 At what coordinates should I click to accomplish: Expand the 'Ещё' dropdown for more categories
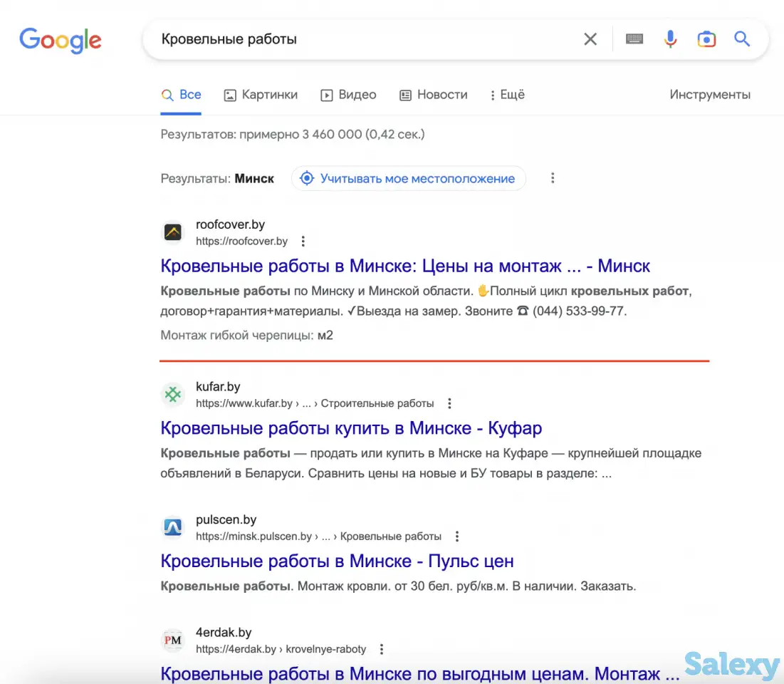(507, 94)
